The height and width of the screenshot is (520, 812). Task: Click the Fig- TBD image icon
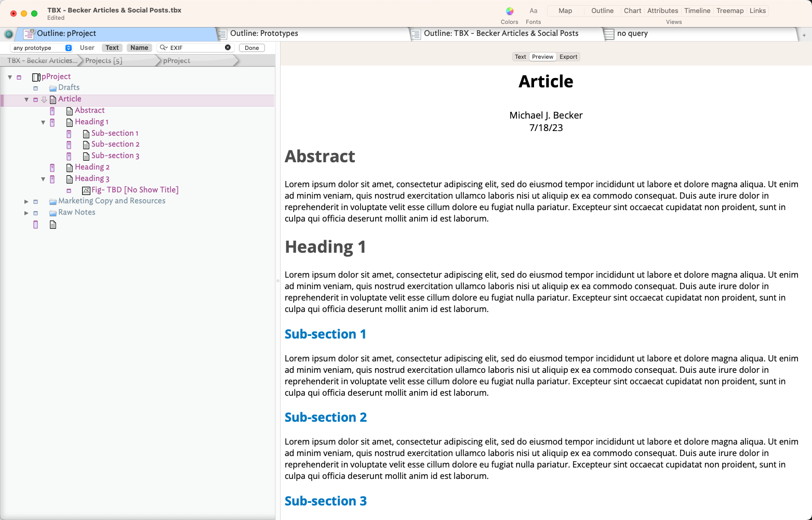tap(86, 190)
